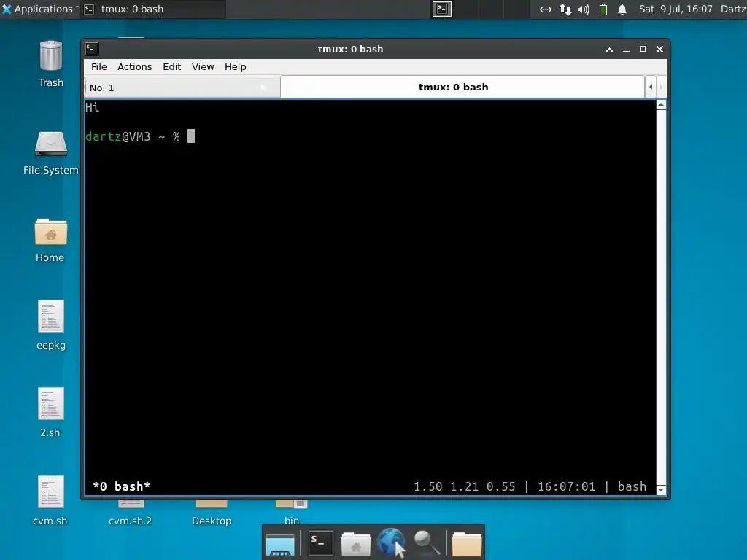The width and height of the screenshot is (747, 560).
Task: Open network connection arrows icon in panel
Action: point(546,9)
